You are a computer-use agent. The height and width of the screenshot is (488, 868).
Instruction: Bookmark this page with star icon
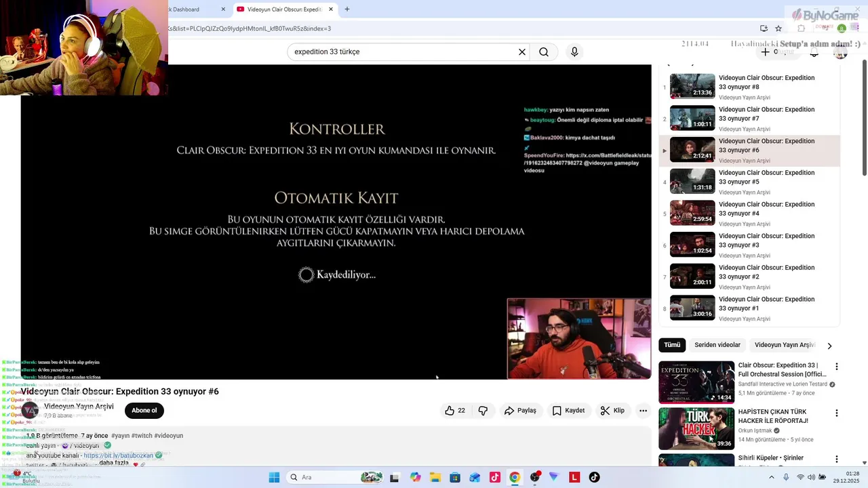(778, 28)
